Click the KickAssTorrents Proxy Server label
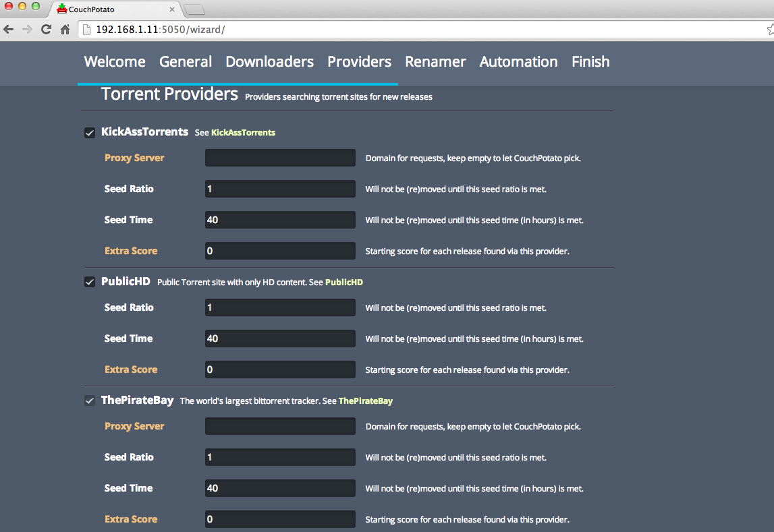774x532 pixels. [134, 158]
